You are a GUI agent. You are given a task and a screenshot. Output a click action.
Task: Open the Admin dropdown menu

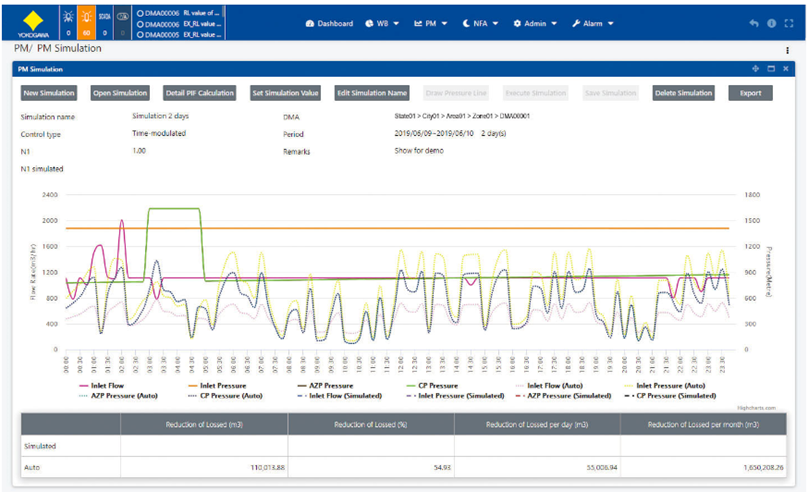(x=534, y=23)
